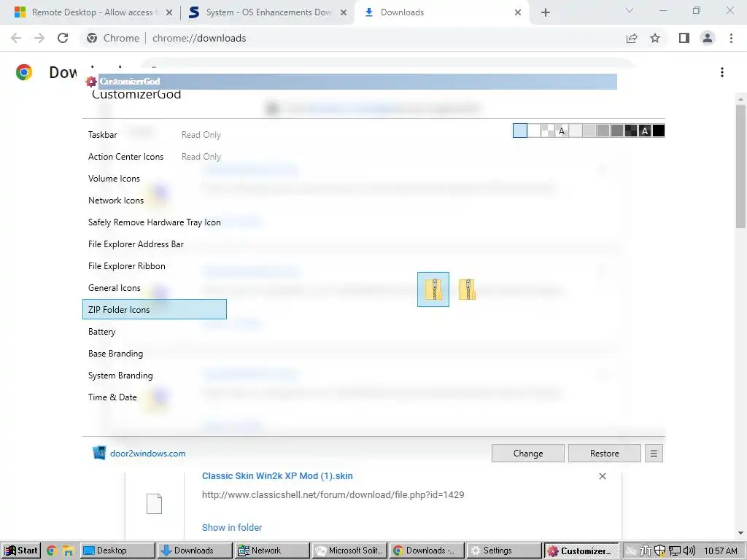
Task: Close the System - OS Enhancements tab
Action: (344, 12)
